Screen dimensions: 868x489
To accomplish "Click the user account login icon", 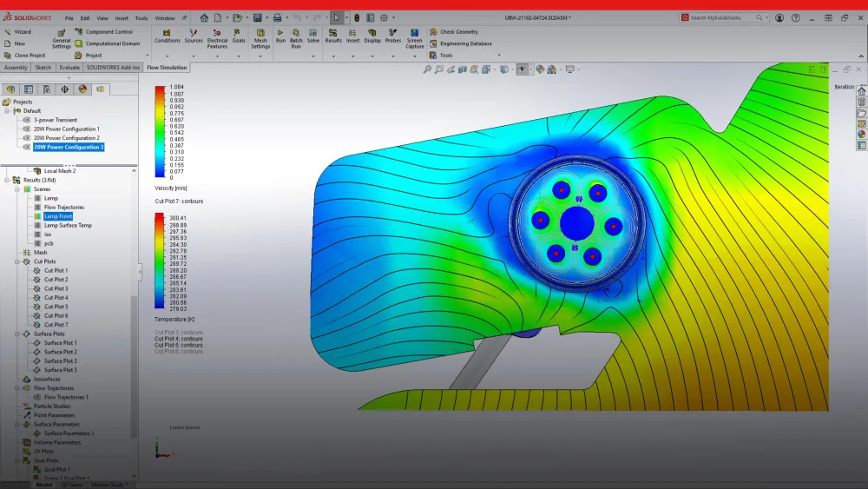I will point(779,17).
